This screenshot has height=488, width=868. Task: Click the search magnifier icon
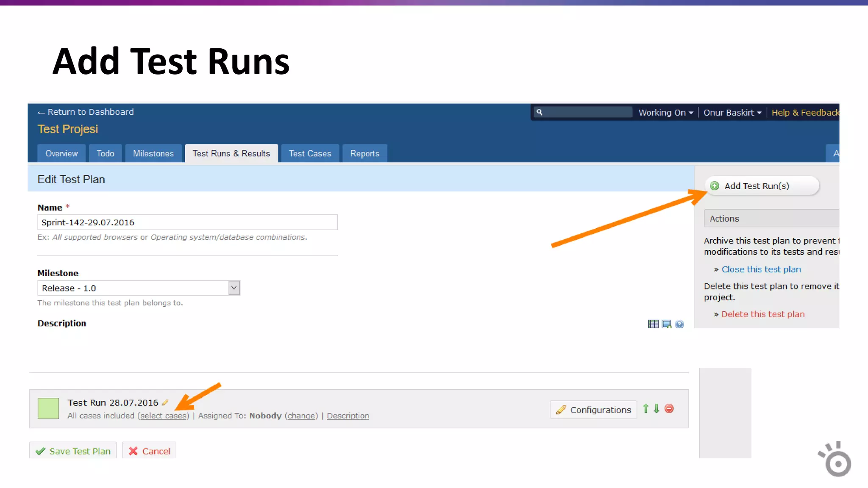pos(539,112)
